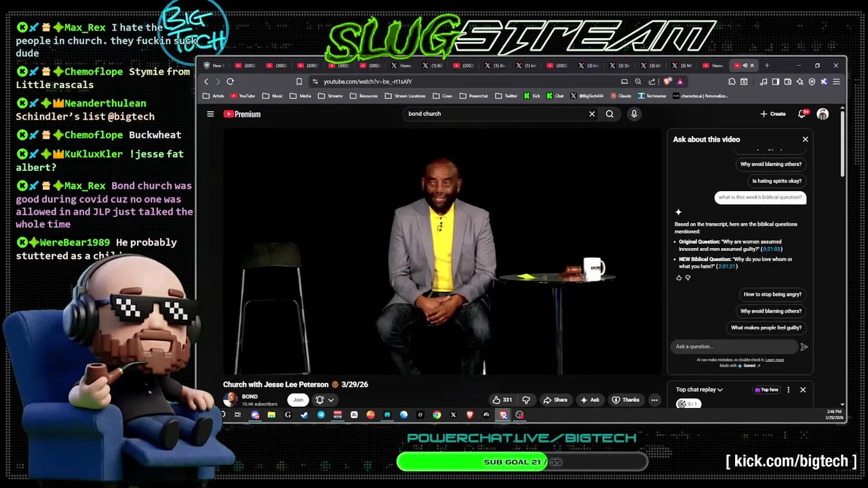This screenshot has width=868, height=488.
Task: Dislike the Church with Jesse Lee Peterson video
Action: (x=526, y=400)
